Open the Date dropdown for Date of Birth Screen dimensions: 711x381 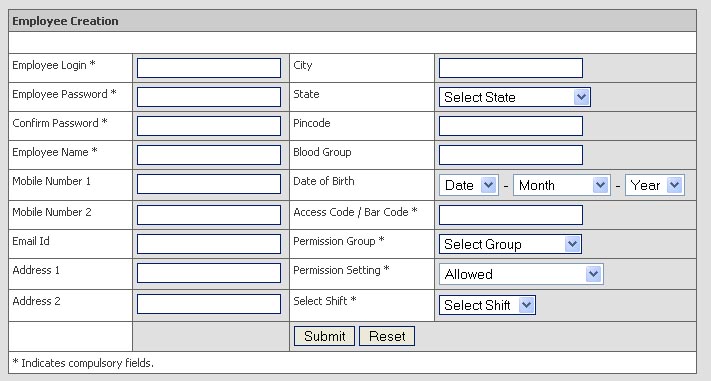click(469, 185)
